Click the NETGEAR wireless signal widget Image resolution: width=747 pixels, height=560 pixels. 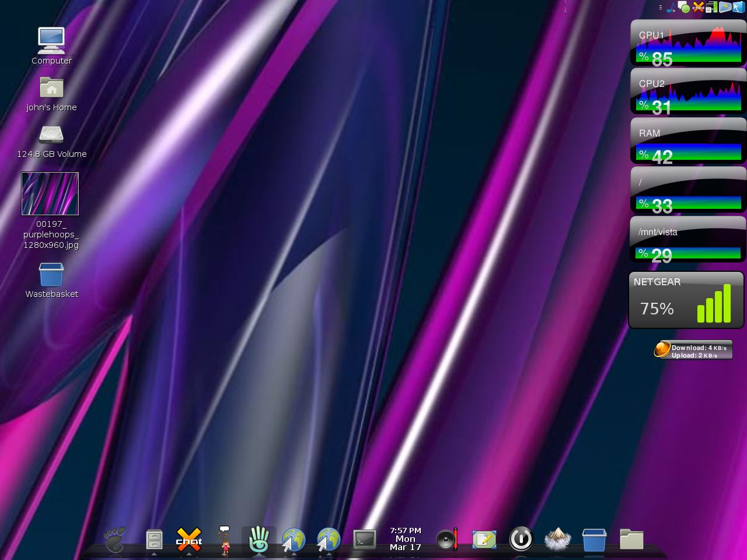pyautogui.click(x=686, y=300)
